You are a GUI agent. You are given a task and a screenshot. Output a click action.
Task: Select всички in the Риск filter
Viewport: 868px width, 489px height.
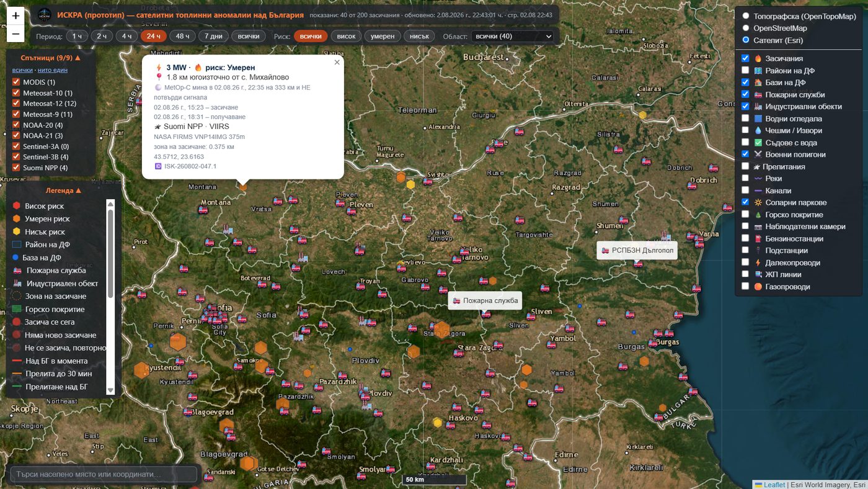[x=311, y=37]
